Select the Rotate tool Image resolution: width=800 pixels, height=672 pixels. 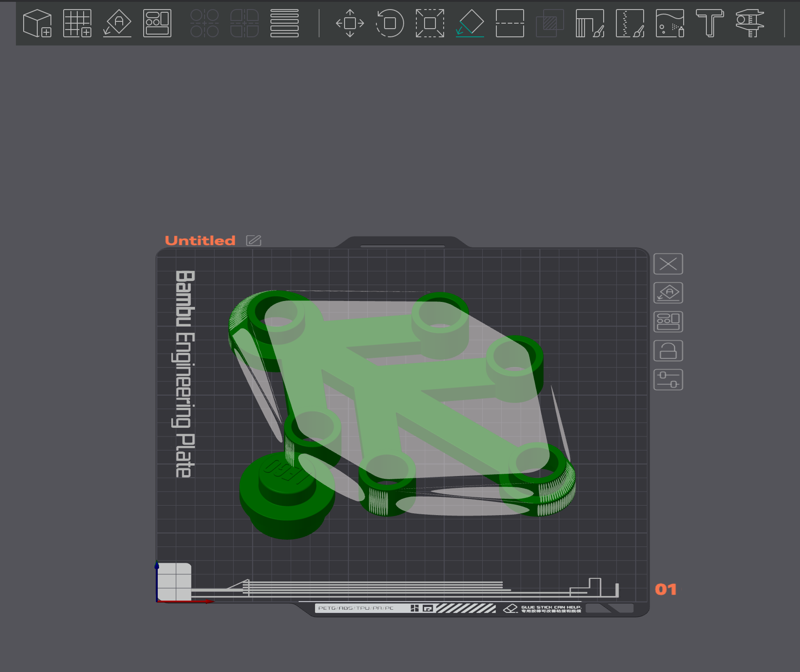click(390, 23)
